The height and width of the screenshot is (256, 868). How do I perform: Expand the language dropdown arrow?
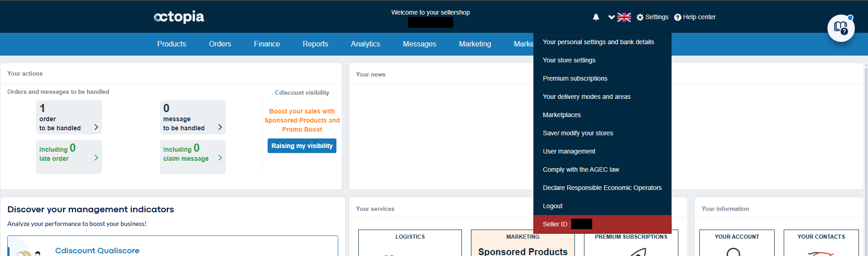coord(612,17)
